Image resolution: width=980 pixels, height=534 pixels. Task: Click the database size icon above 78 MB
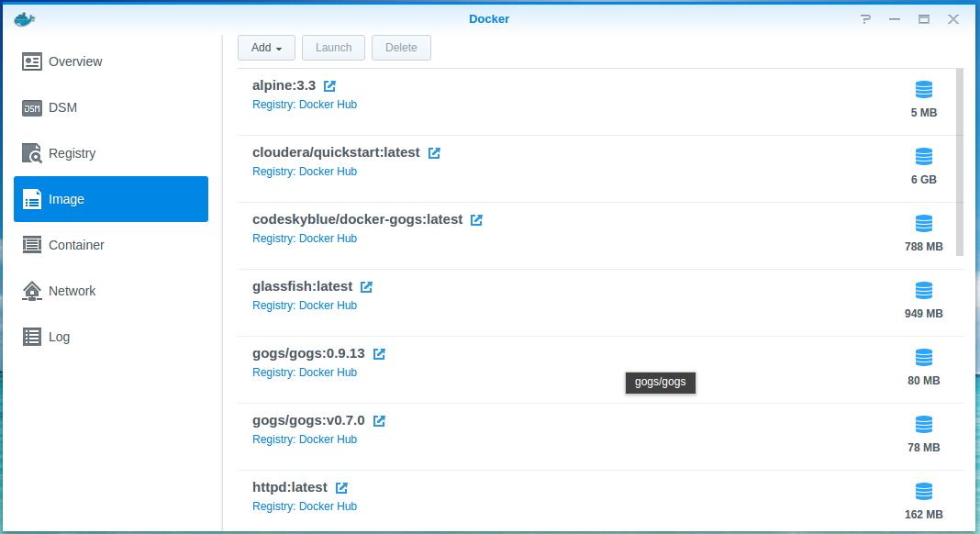point(924,424)
